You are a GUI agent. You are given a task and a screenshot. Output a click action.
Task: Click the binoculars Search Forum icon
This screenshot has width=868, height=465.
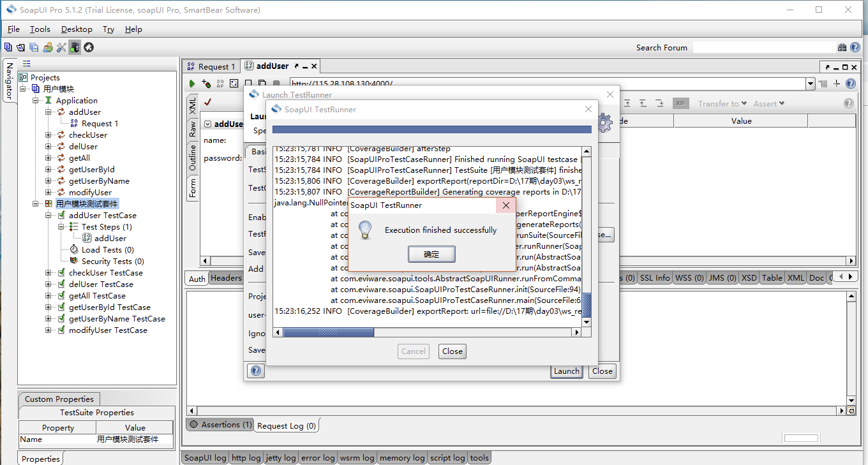[842, 47]
